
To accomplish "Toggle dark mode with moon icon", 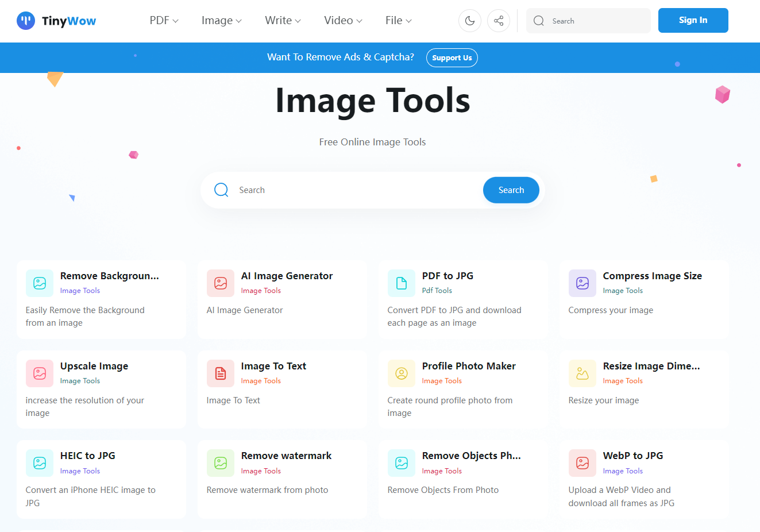I will click(469, 21).
